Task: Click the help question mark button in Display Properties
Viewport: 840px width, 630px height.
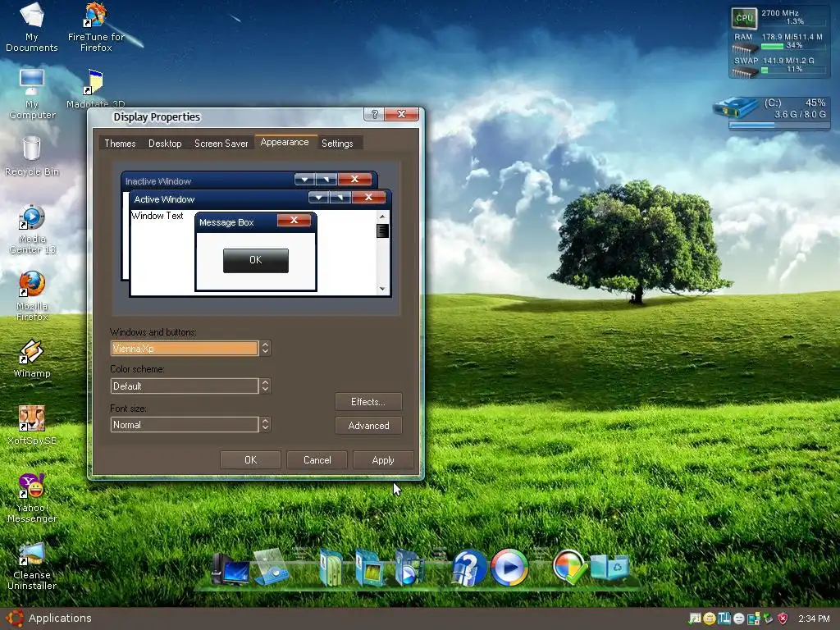Action: tap(374, 114)
